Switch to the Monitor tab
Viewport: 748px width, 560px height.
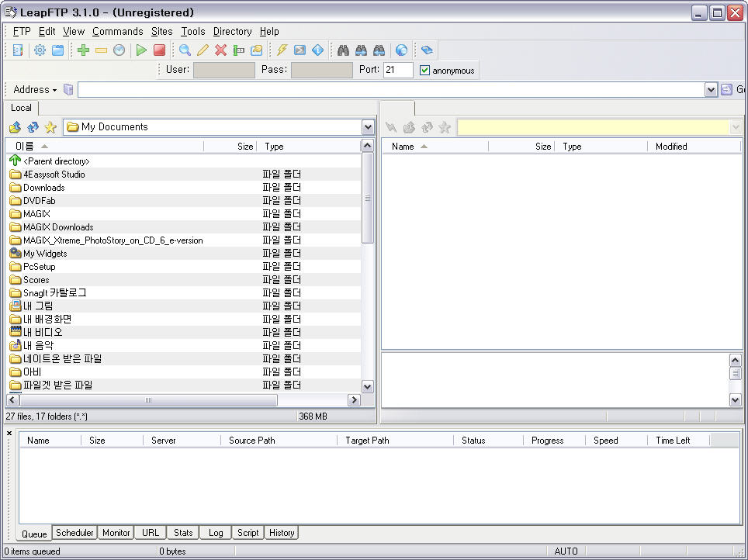coord(116,532)
